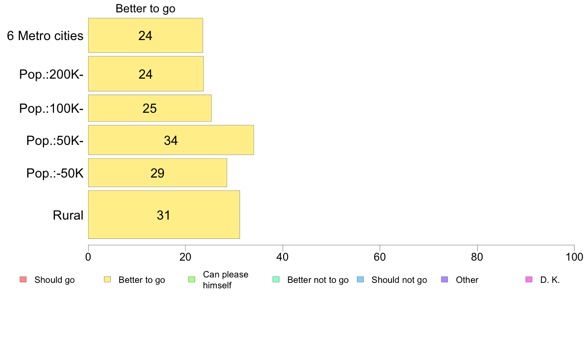
Task: Click the purple Other legend swatch
Action: point(445,279)
